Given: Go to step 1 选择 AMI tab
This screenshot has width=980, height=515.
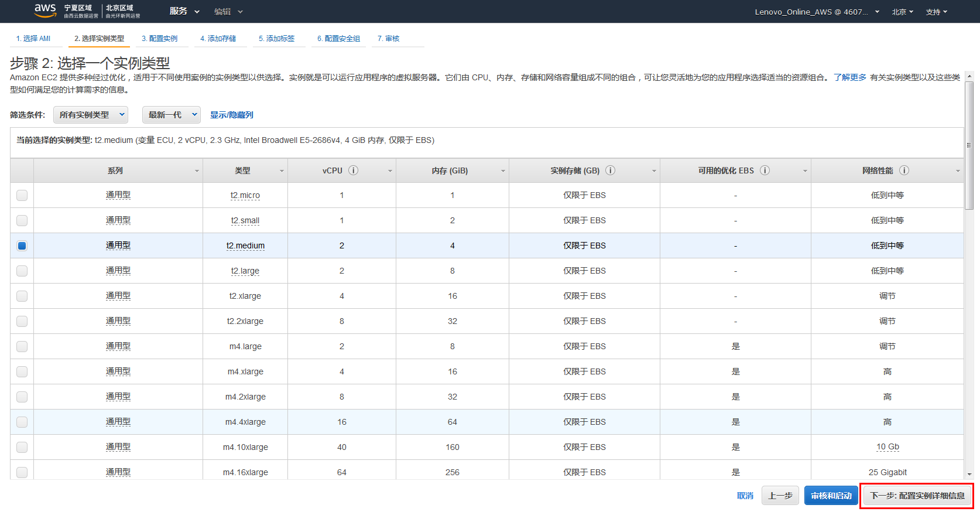Looking at the screenshot, I should click(x=33, y=39).
